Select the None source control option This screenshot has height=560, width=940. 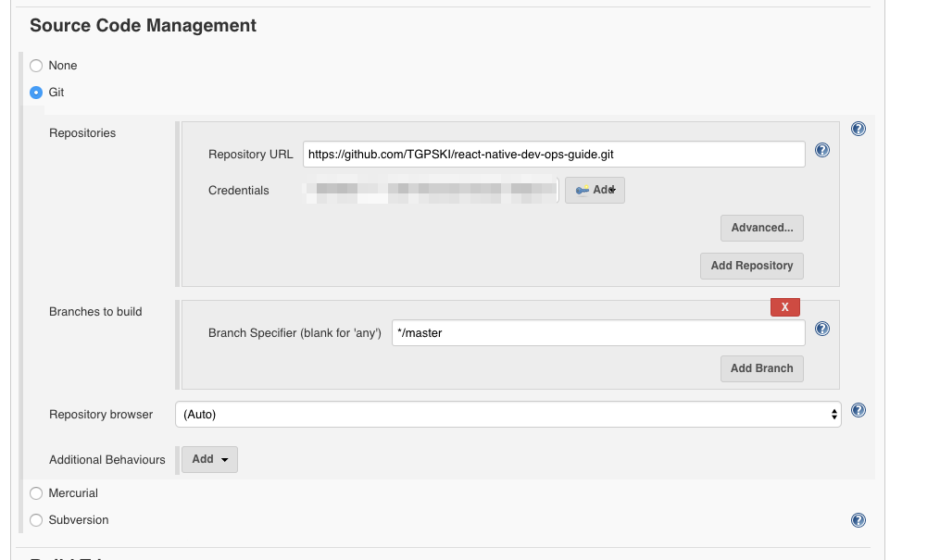click(x=35, y=66)
